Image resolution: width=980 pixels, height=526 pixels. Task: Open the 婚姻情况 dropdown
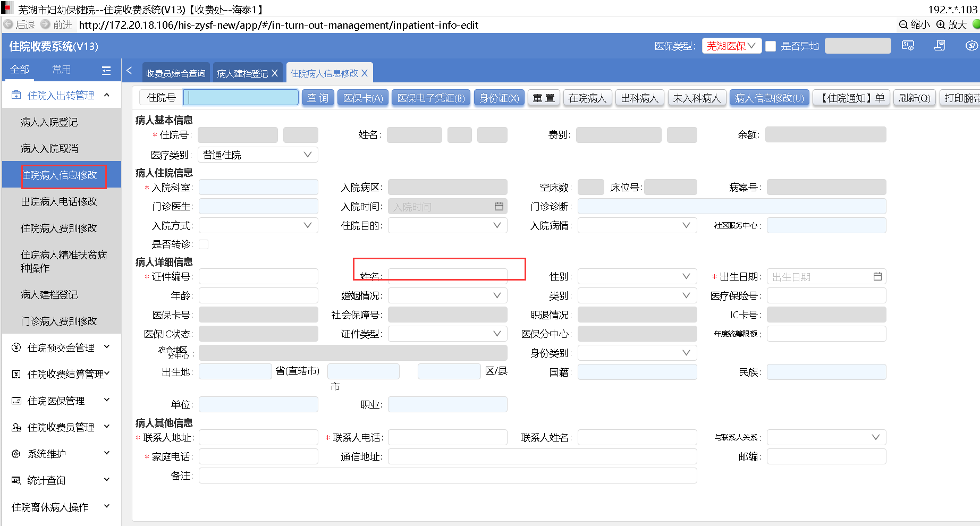pos(447,295)
